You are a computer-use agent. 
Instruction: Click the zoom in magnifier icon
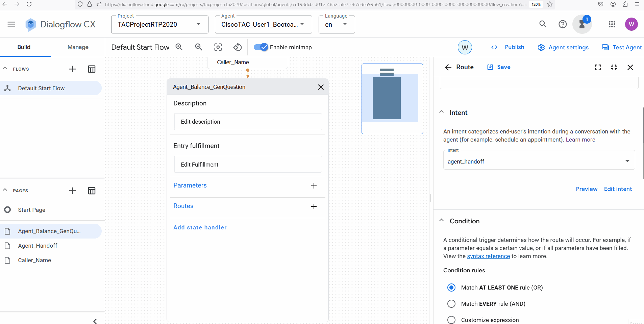[179, 47]
